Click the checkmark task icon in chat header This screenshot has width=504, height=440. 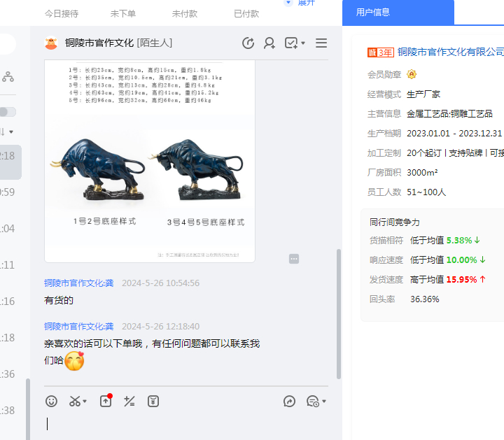pos(291,43)
